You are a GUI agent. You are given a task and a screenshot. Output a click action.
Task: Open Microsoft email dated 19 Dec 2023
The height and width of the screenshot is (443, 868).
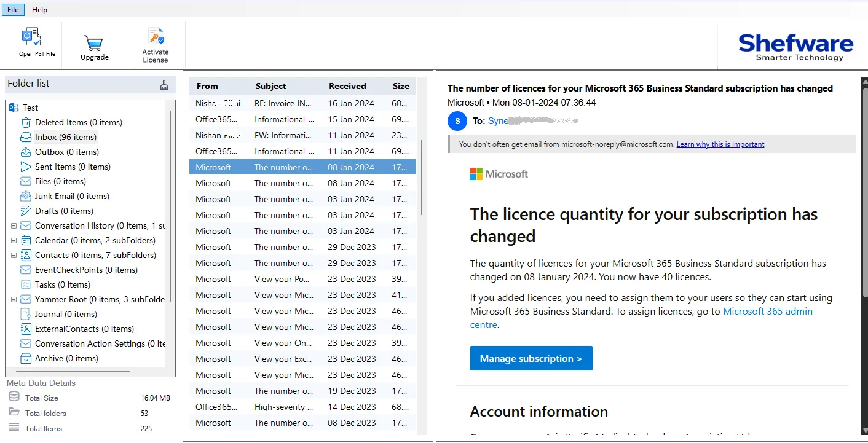[302, 391]
